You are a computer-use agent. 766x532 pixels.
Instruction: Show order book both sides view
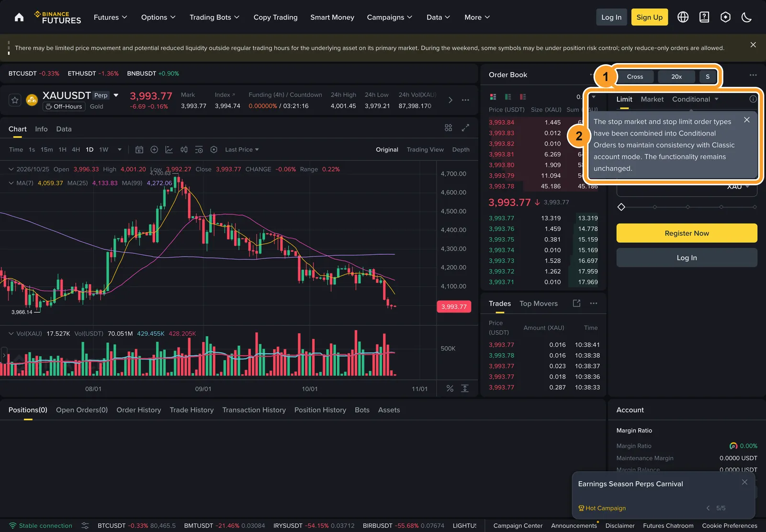click(x=493, y=97)
